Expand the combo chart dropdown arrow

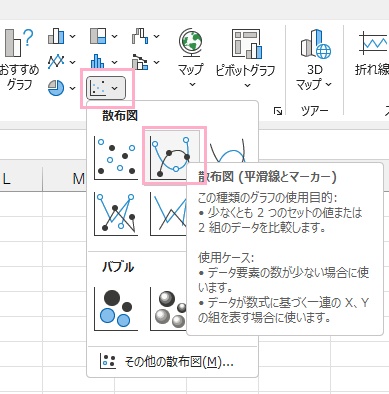pyautogui.click(x=156, y=62)
